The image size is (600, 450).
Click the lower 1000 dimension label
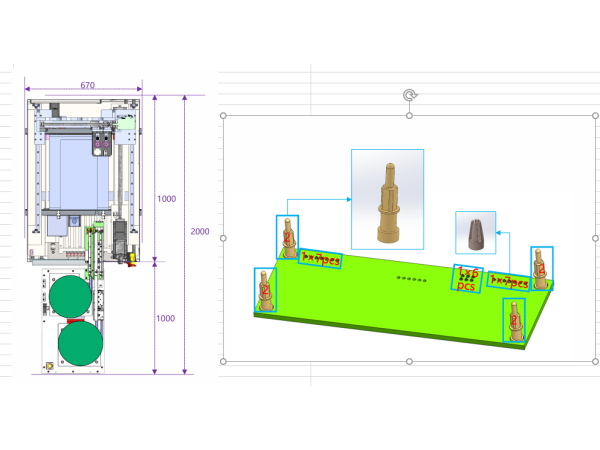166,318
